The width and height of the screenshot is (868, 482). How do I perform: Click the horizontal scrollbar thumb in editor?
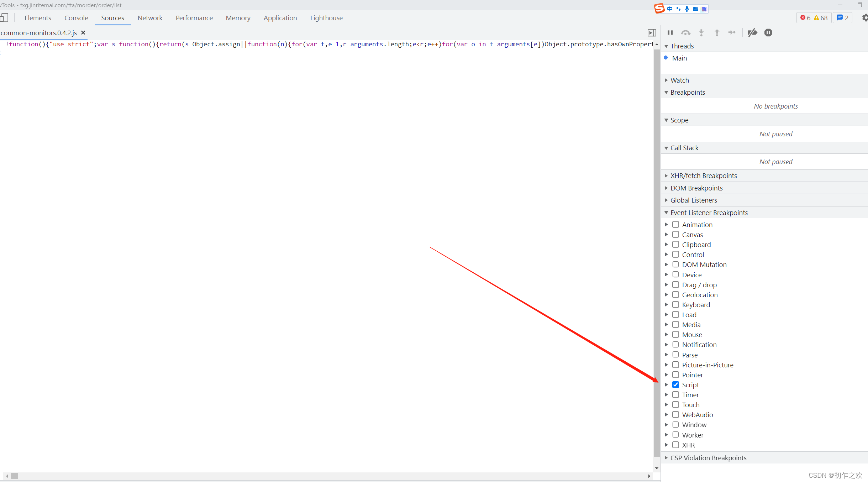[14, 476]
